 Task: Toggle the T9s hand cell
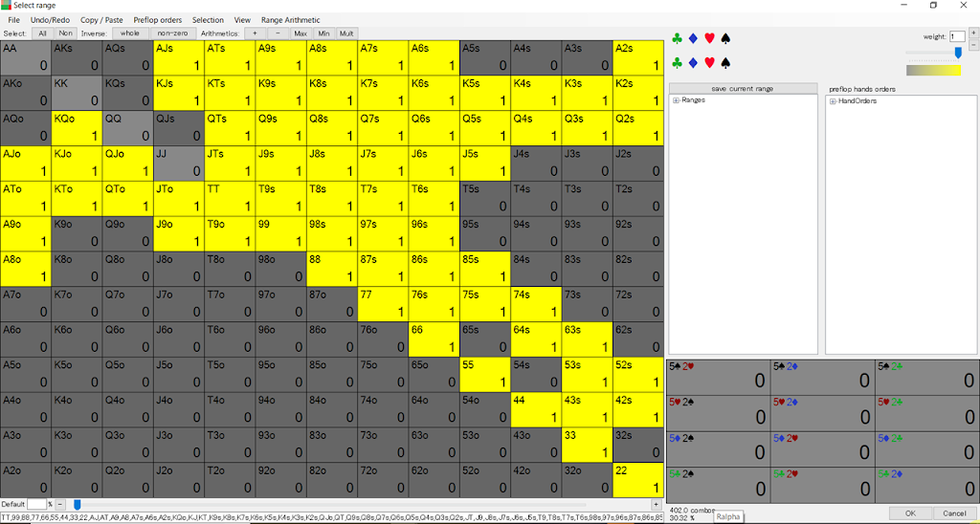[280, 199]
